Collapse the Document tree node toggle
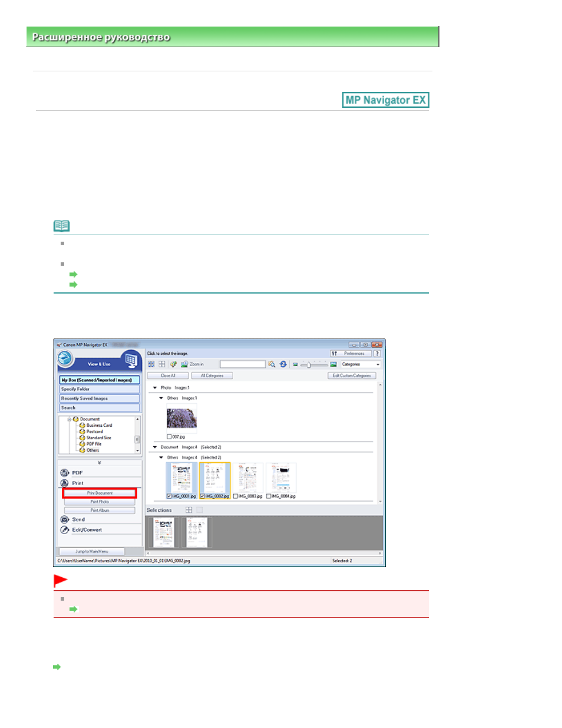The width and height of the screenshot is (562, 728). (x=69, y=419)
